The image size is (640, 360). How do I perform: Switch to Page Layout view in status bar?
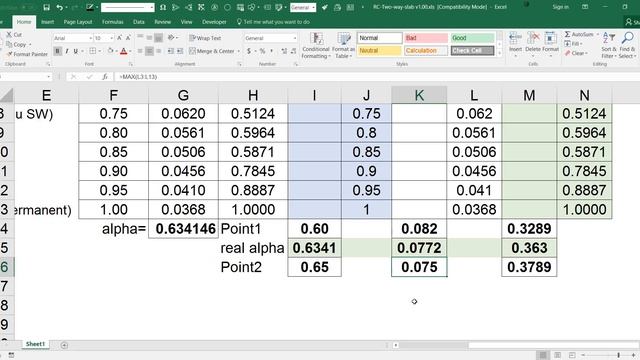[x=558, y=355]
